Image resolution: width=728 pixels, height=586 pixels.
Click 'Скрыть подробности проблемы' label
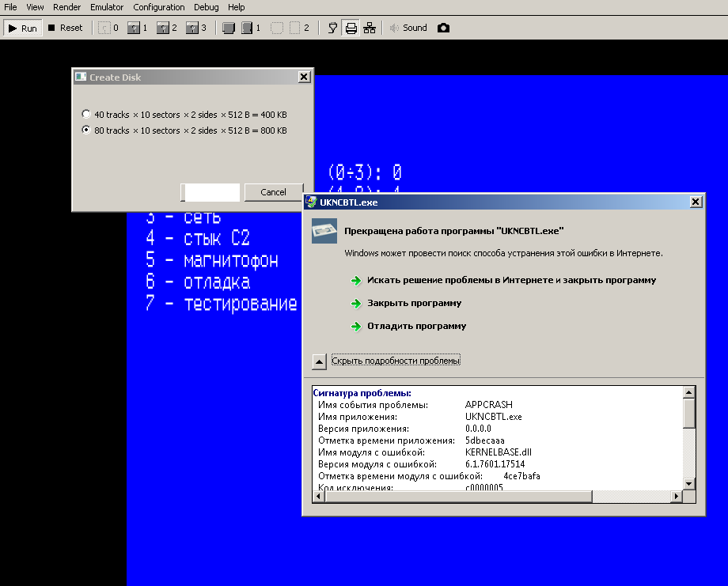[x=396, y=361]
